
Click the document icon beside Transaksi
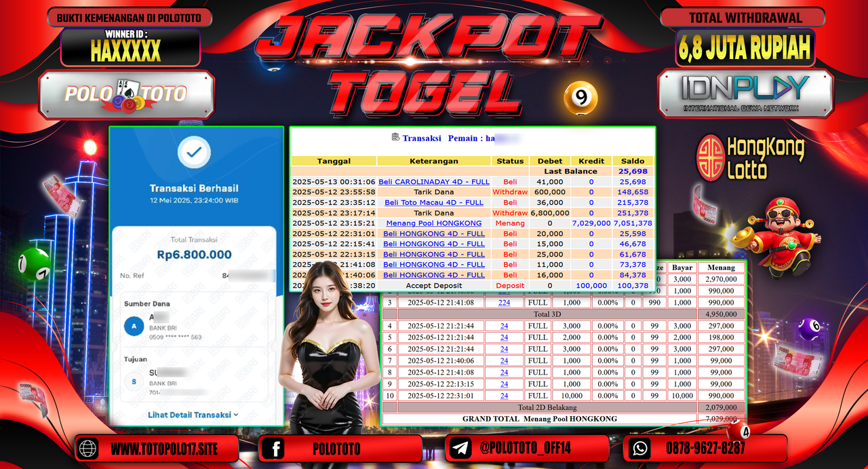click(395, 137)
